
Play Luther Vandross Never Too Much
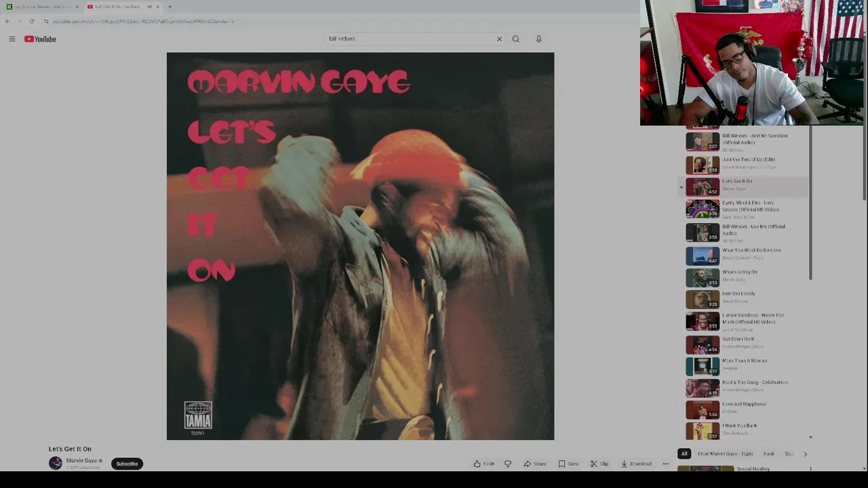[745, 321]
